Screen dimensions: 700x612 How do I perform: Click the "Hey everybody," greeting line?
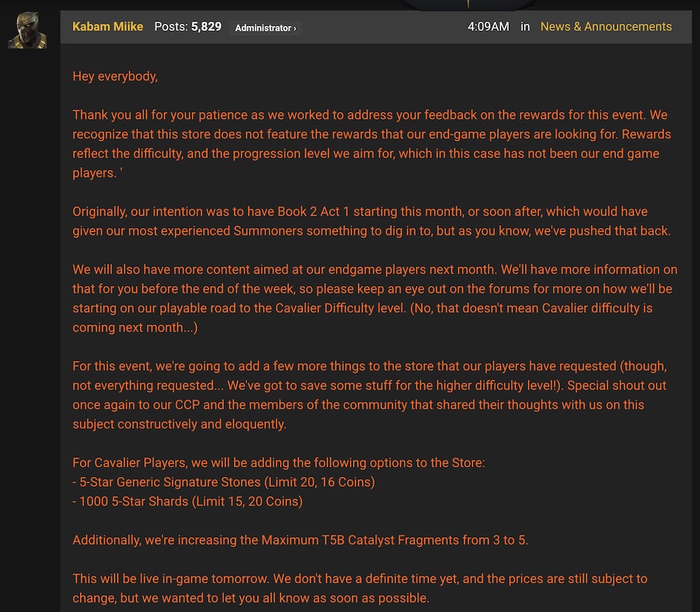coord(115,76)
